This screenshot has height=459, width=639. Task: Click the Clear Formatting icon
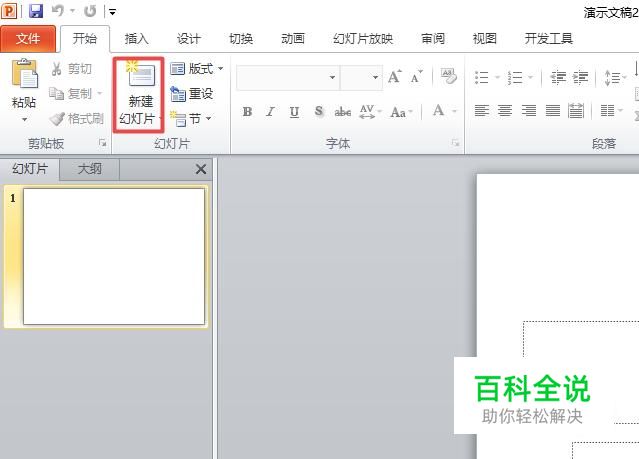pos(448,76)
